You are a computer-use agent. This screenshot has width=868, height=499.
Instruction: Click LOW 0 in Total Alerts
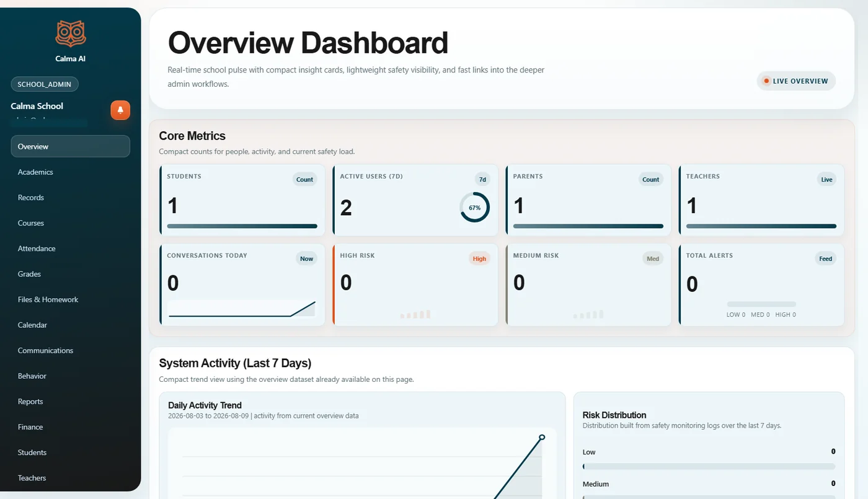(x=736, y=315)
